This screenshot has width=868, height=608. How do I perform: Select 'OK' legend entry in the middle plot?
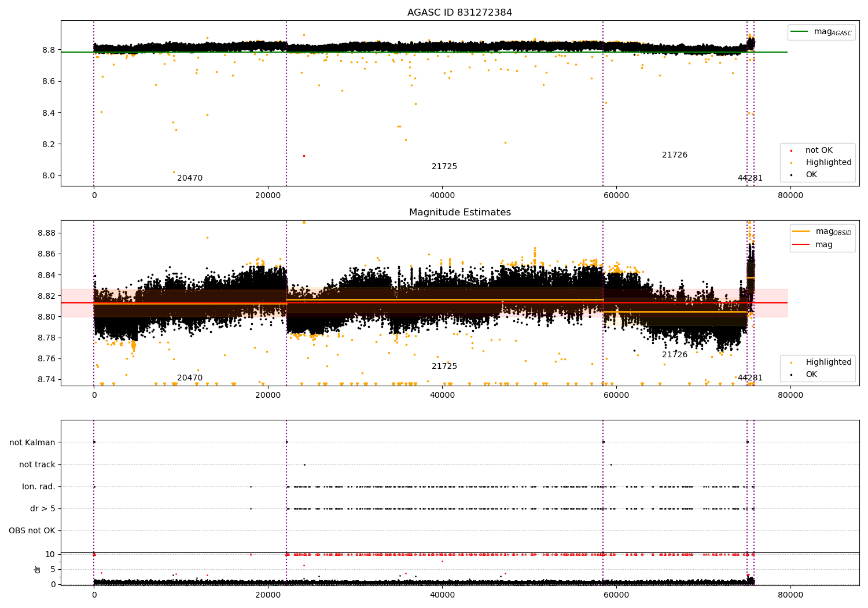811,374
